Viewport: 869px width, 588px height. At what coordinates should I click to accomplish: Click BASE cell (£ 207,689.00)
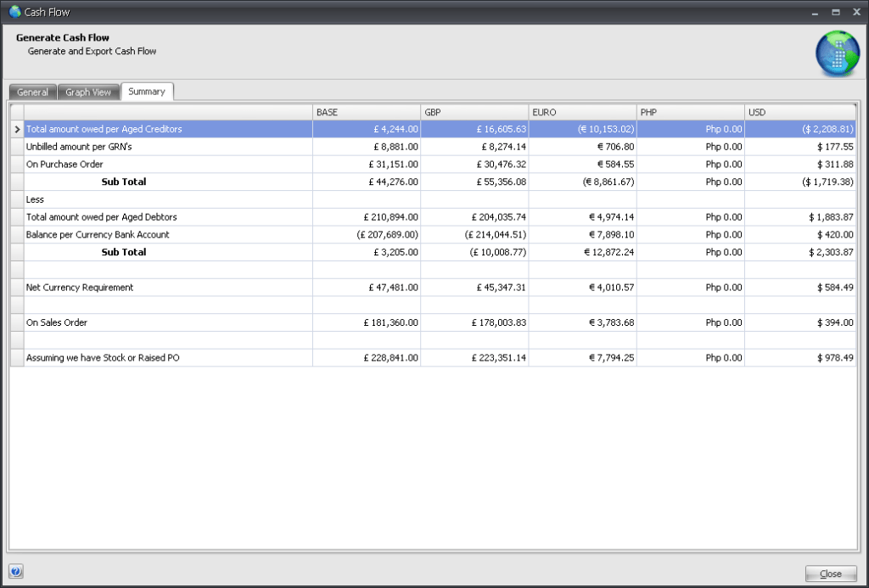367,235
